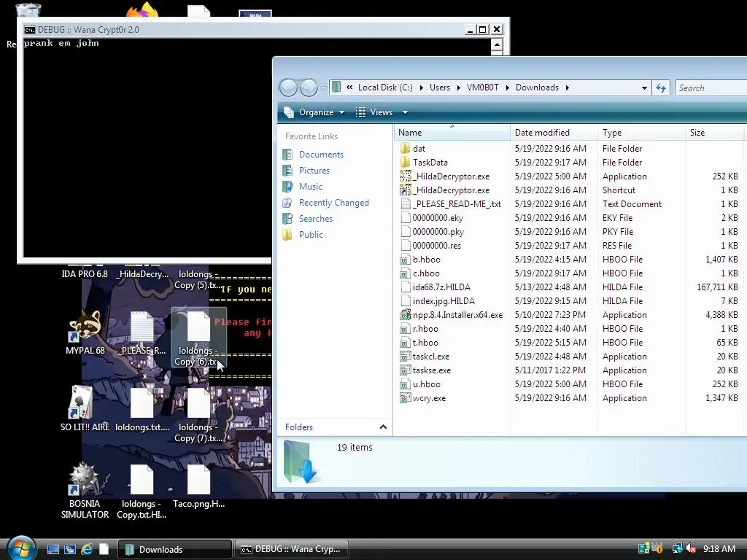Image resolution: width=747 pixels, height=560 pixels.
Task: Switch to Downloads taskbar button
Action: [x=174, y=549]
